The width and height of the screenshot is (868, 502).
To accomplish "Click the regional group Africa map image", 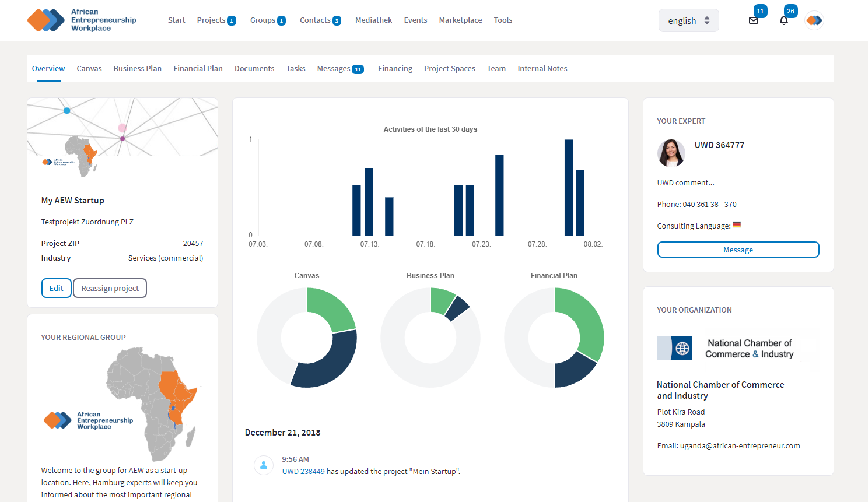I will pos(122,404).
